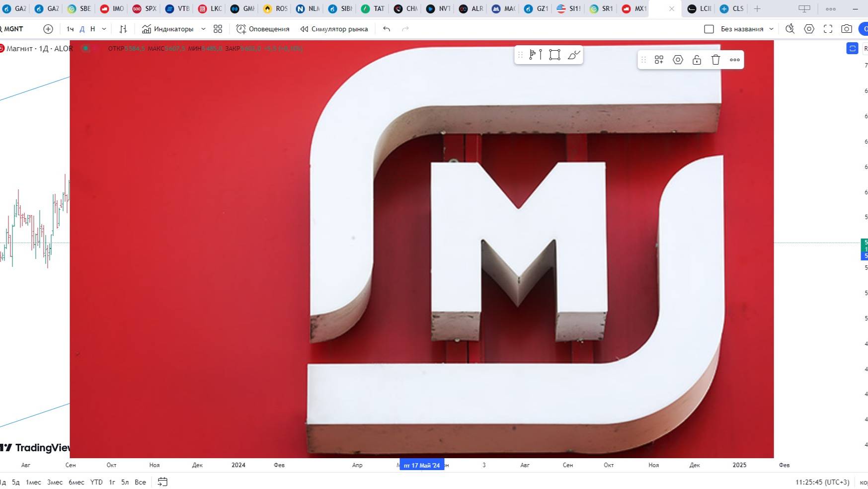Open the Без названия layout menu
The image size is (868, 489).
click(747, 29)
